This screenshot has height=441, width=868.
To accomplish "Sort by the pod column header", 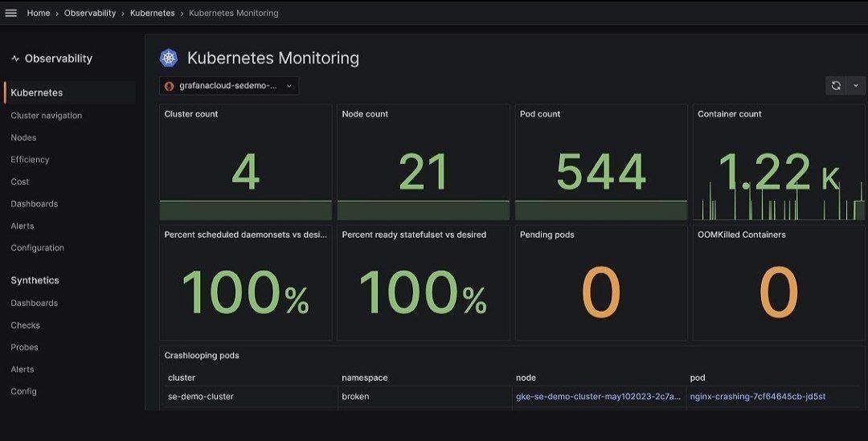I will point(698,378).
